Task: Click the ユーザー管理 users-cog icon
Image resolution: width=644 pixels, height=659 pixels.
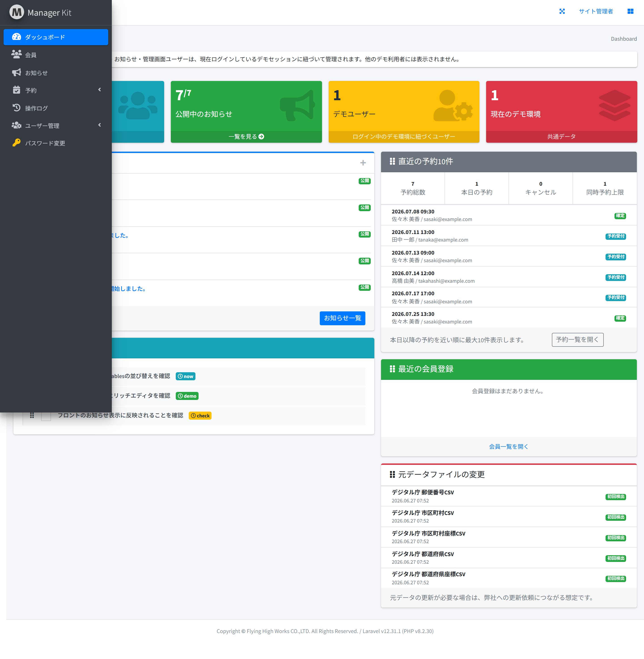Action: [x=16, y=125]
